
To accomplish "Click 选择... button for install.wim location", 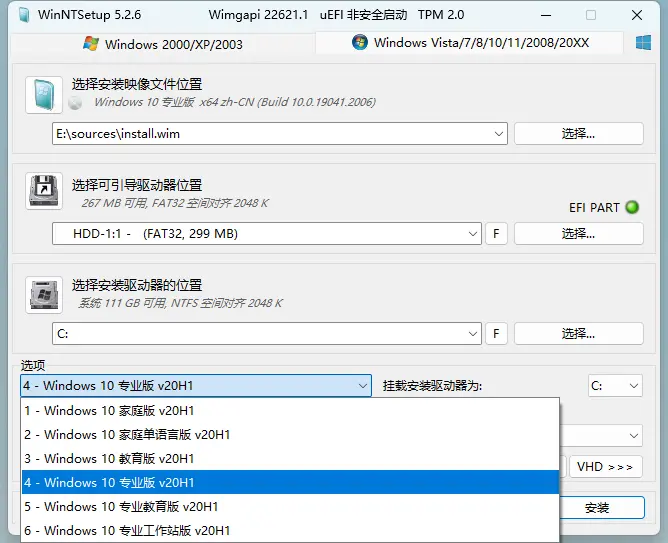I will click(579, 134).
